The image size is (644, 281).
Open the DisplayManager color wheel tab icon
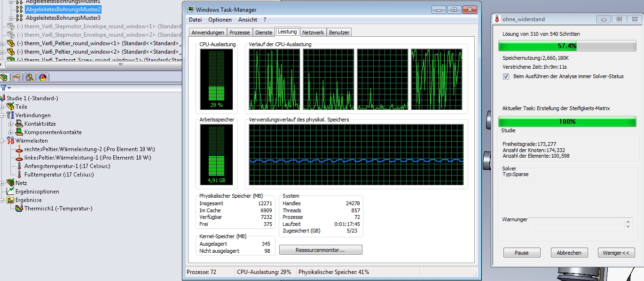tap(42, 77)
